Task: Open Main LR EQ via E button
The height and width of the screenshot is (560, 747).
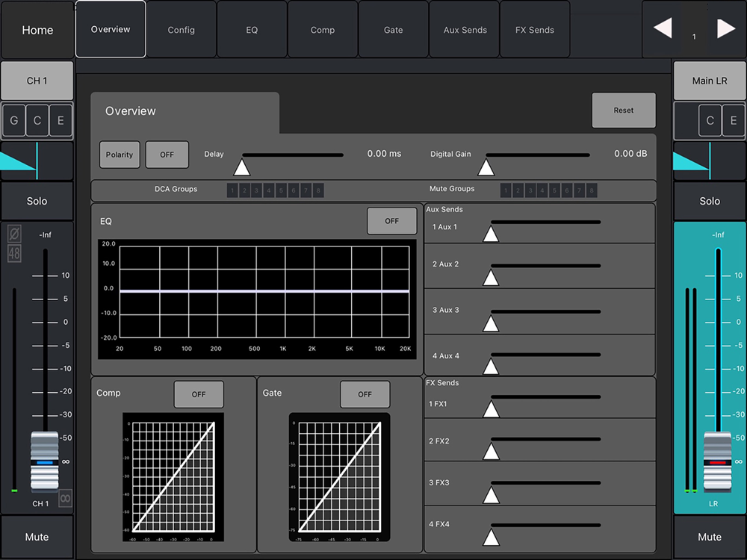Action: (x=734, y=120)
